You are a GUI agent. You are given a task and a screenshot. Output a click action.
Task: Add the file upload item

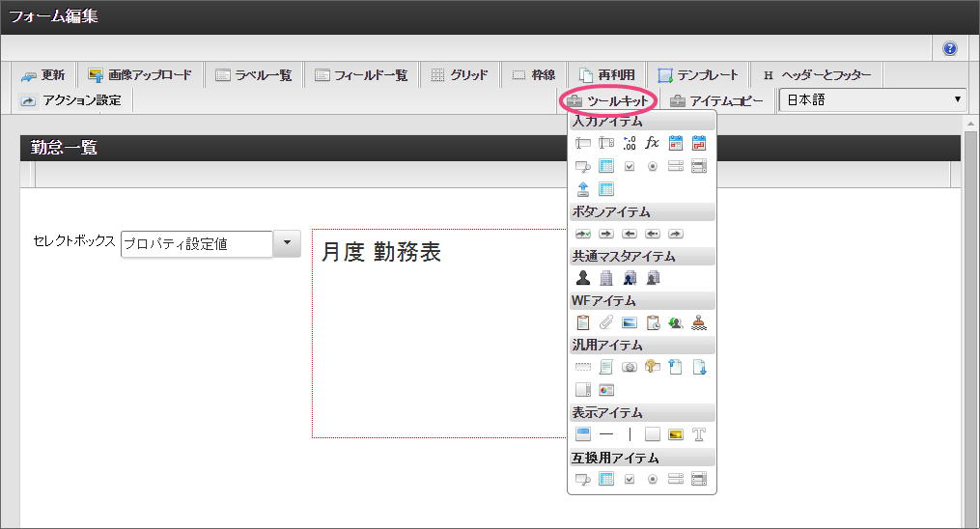(582, 189)
